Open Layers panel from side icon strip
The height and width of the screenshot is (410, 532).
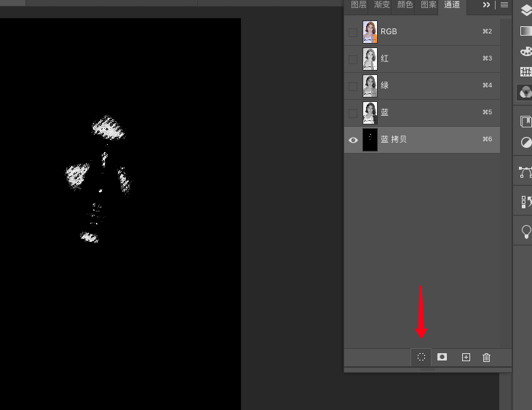click(x=526, y=10)
